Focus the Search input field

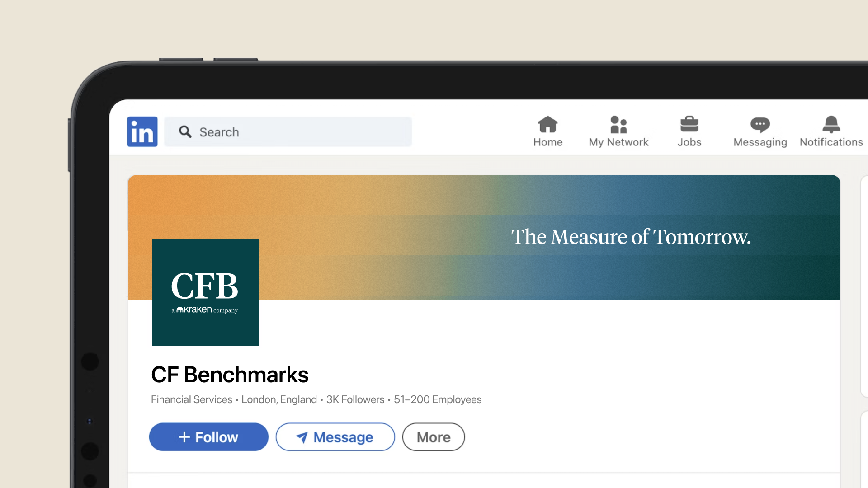[288, 131]
